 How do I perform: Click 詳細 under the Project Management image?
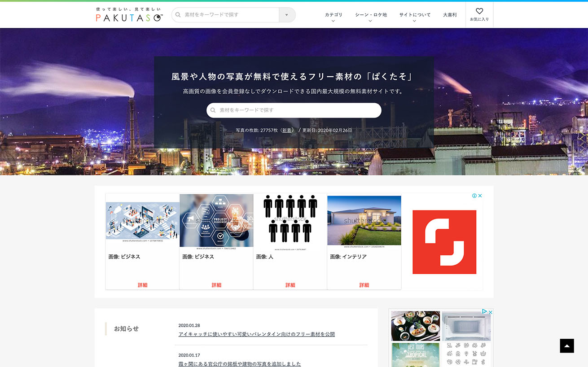click(x=216, y=285)
